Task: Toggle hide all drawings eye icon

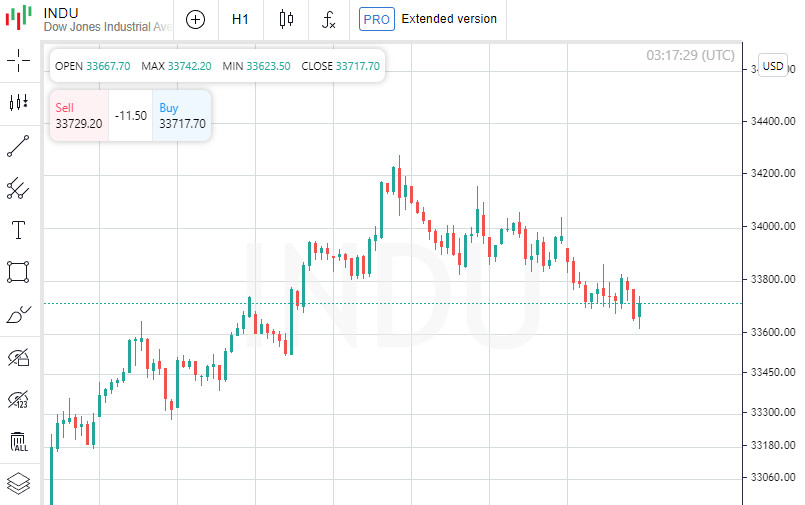Action: [19, 357]
